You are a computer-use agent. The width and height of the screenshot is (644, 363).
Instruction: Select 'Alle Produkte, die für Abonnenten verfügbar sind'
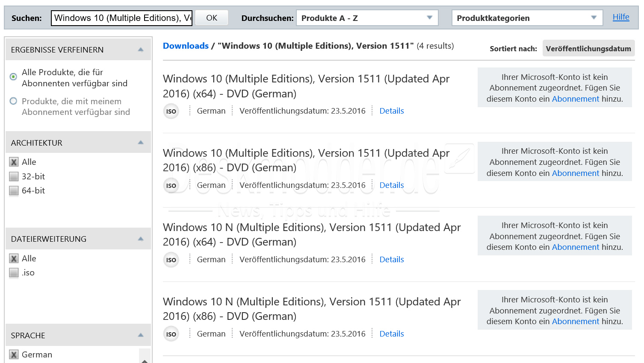(x=13, y=77)
